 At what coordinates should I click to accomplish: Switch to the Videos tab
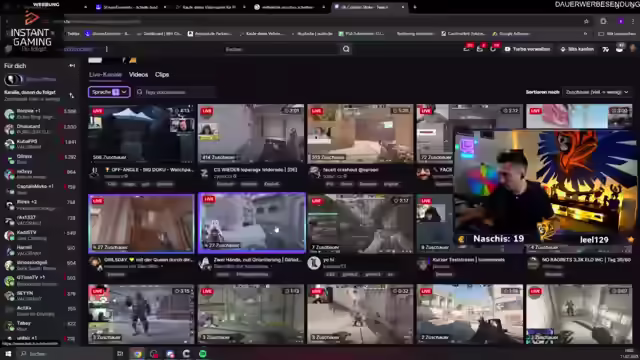(138, 75)
